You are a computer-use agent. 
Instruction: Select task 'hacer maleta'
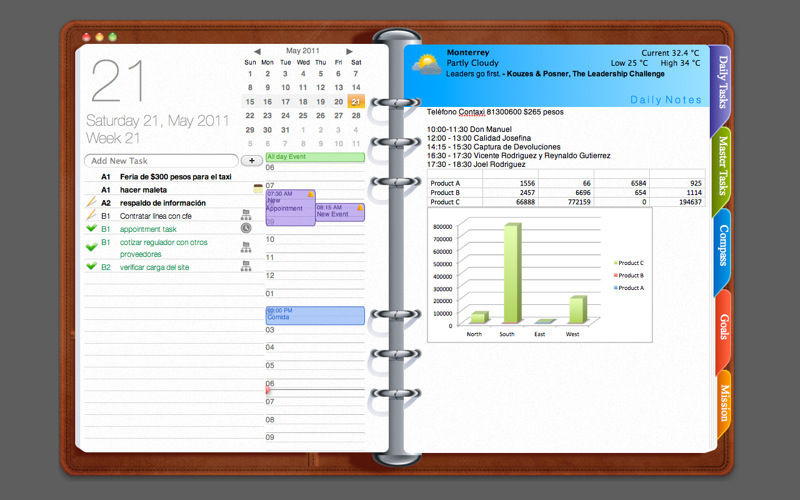[x=143, y=190]
